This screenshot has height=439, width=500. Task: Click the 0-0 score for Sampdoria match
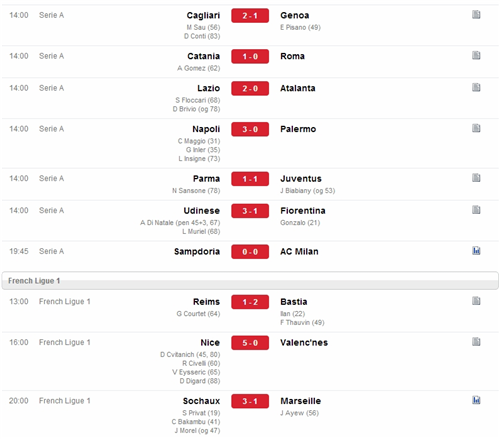(250, 252)
